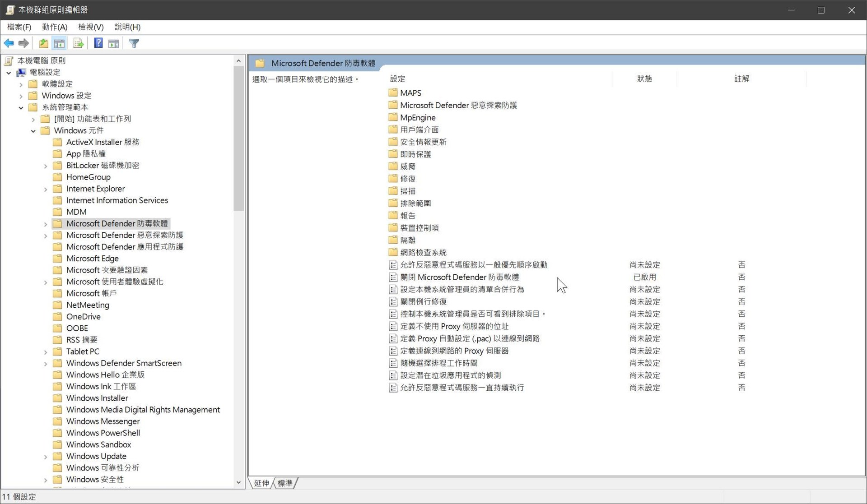Expand the BitLocker 磁碟機加密 node
Image resolution: width=867 pixels, height=504 pixels.
(x=46, y=166)
